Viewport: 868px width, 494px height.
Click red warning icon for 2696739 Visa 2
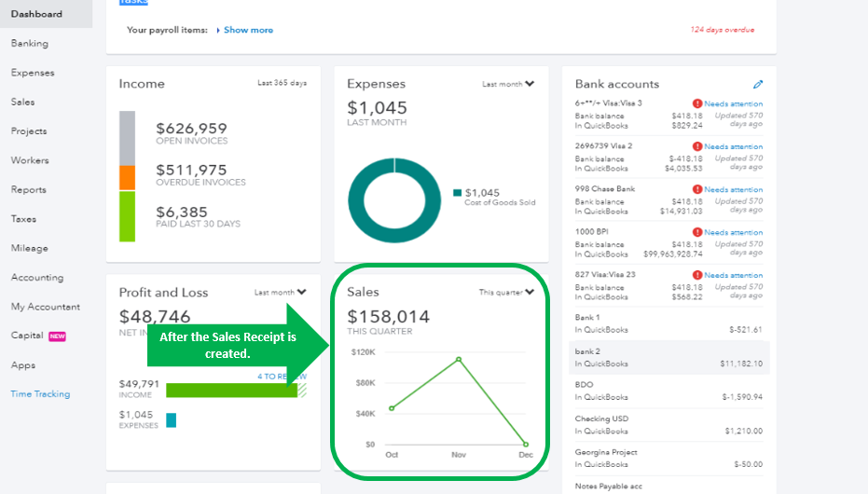point(697,146)
